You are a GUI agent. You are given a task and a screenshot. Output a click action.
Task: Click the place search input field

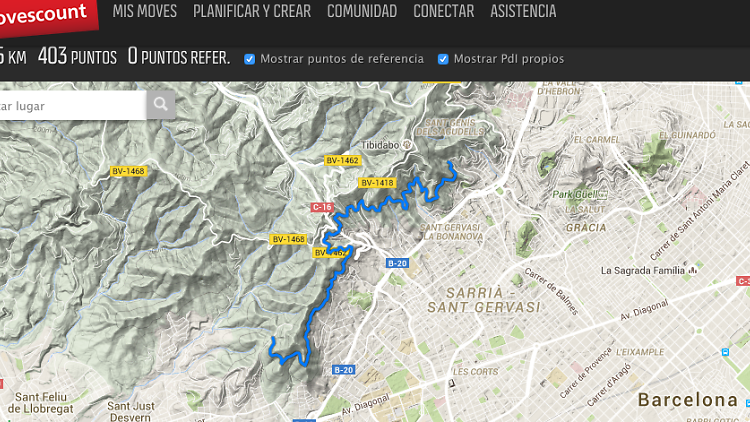click(x=73, y=105)
